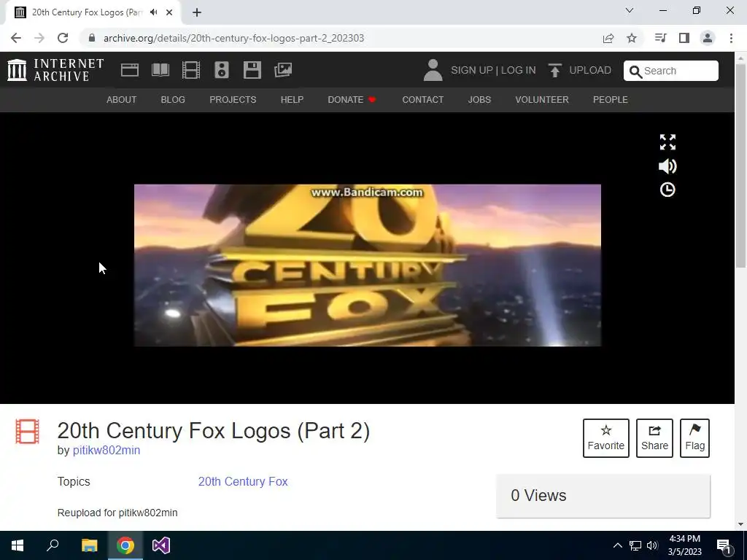The width and height of the screenshot is (747, 560).
Task: Click the user avatar icon
Action: 433,70
